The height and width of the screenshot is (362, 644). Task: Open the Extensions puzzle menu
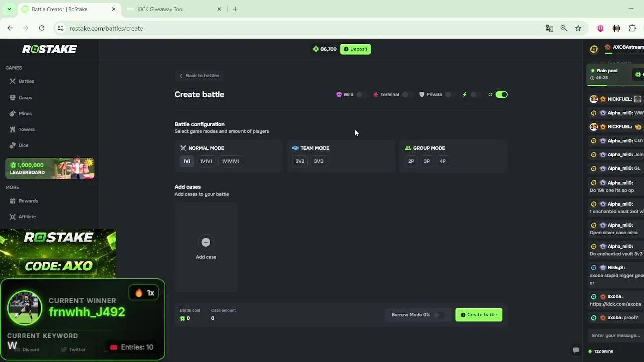(632, 28)
